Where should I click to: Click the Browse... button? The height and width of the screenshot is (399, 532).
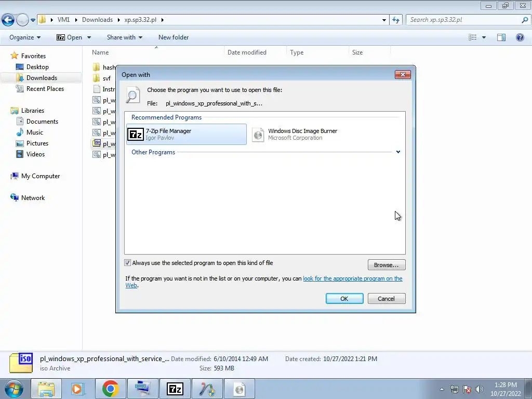coord(387,264)
